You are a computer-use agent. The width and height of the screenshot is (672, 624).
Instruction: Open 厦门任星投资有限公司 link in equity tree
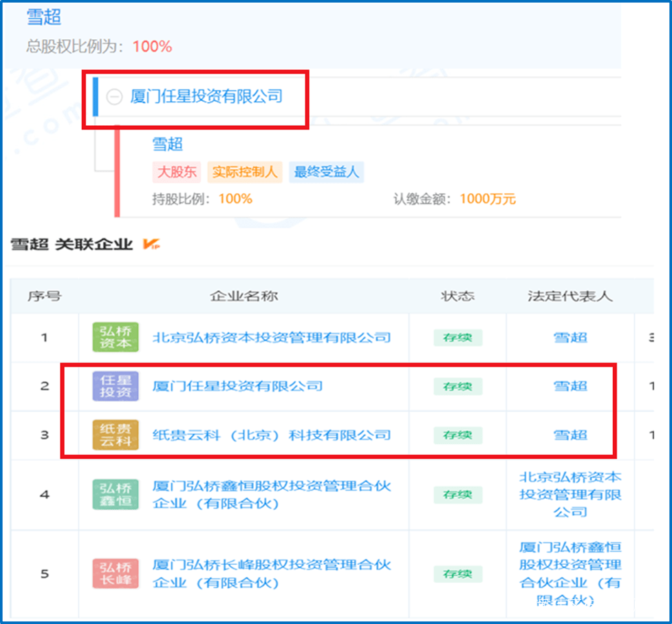coord(206,96)
